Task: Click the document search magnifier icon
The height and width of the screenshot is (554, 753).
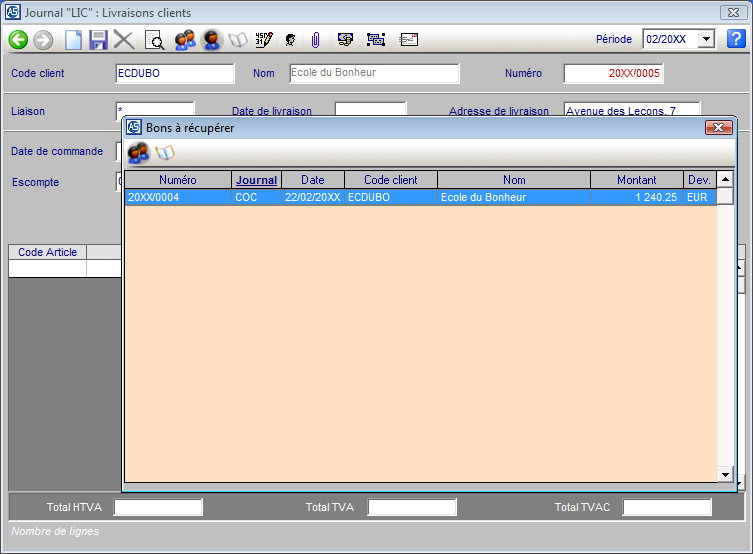Action: (x=155, y=40)
